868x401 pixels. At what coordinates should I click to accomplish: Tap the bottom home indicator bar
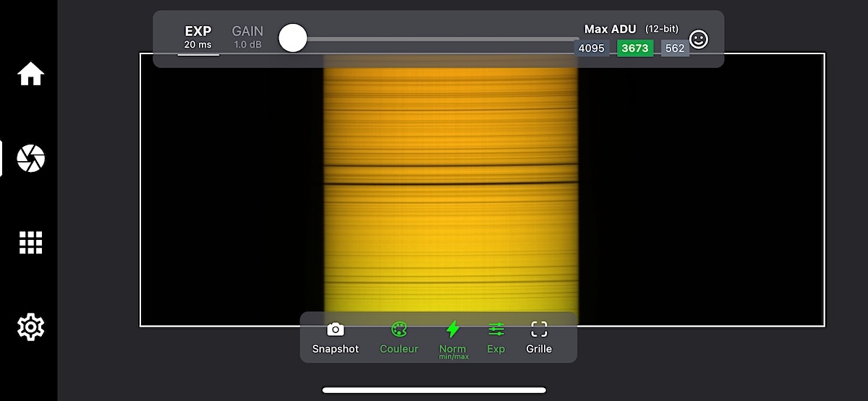(x=434, y=390)
